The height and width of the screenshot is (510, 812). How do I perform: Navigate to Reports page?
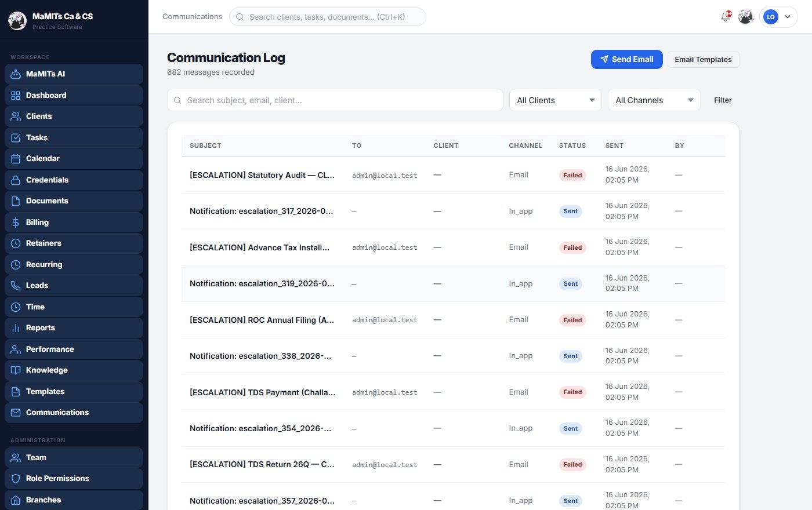(74, 328)
